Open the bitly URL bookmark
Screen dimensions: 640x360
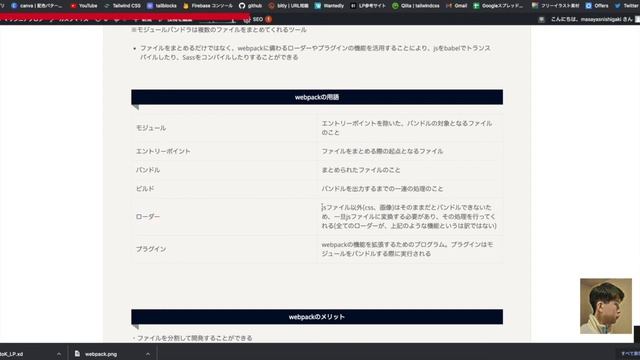[289, 6]
